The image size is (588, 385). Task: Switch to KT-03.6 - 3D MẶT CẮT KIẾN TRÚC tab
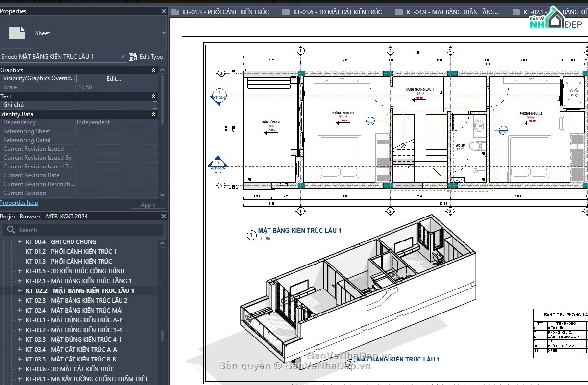point(337,12)
